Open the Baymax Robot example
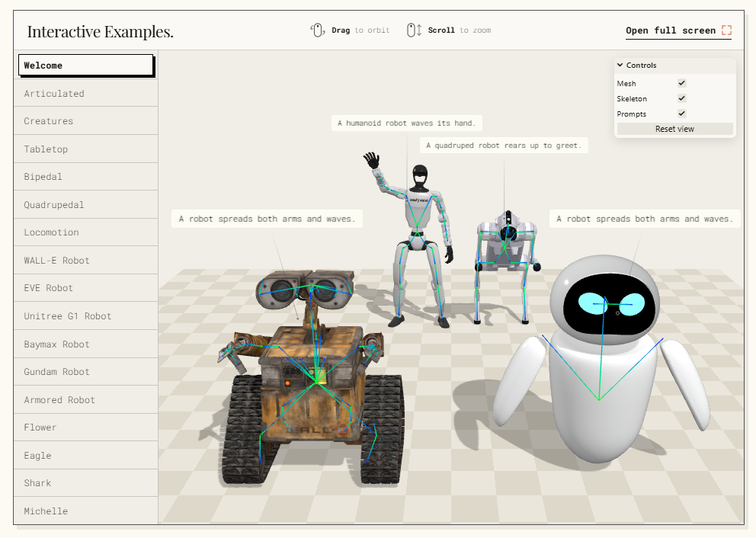Screen dimensions: 756x538 pyautogui.click(x=86, y=344)
